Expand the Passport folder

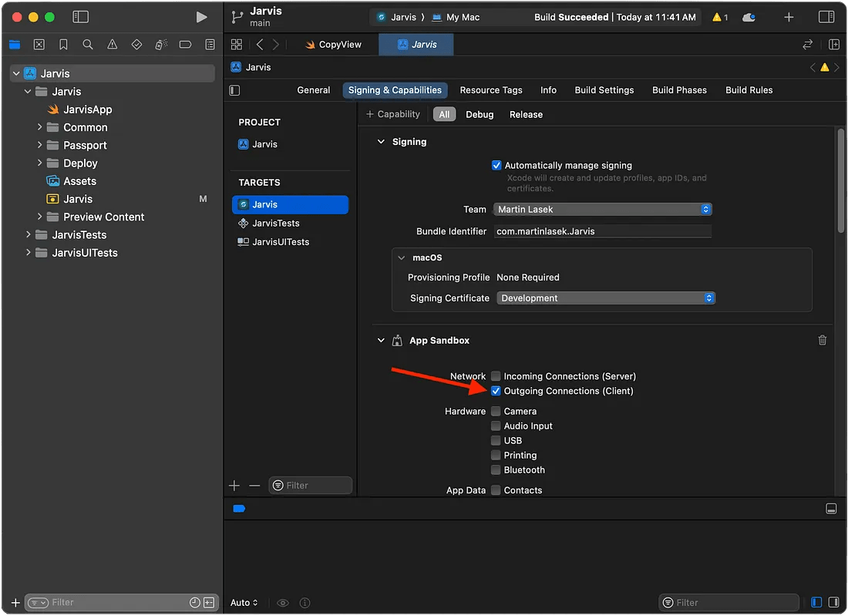click(x=39, y=145)
